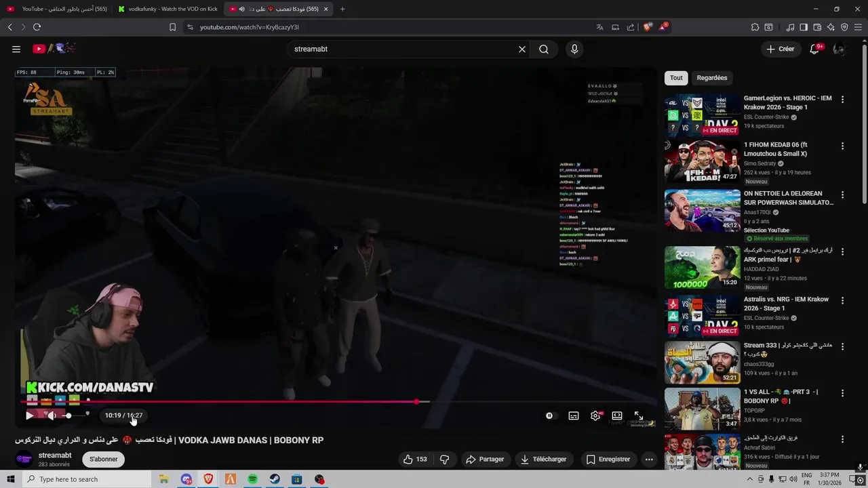Start voice search with the microphone
868x488 pixels.
pos(574,49)
